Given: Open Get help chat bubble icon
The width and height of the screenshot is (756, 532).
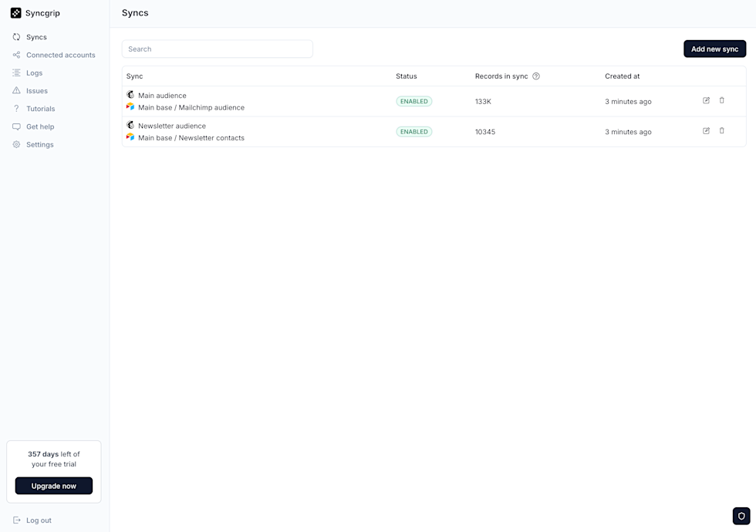Looking at the screenshot, I should click(x=16, y=126).
